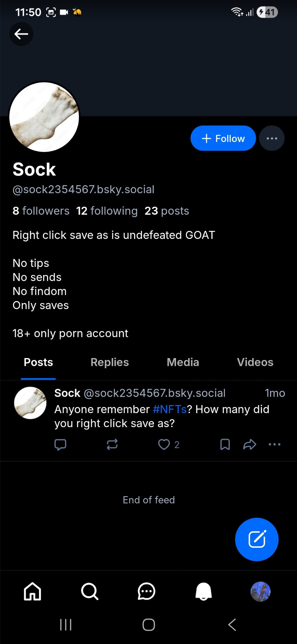Compose a new post
The image size is (297, 644).
click(256, 539)
